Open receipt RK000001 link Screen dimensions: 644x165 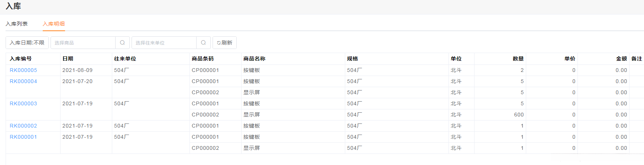click(23, 137)
